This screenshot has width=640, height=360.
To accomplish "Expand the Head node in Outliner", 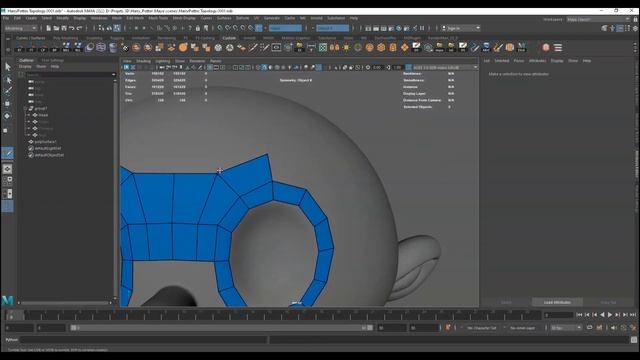I will 29,115.
